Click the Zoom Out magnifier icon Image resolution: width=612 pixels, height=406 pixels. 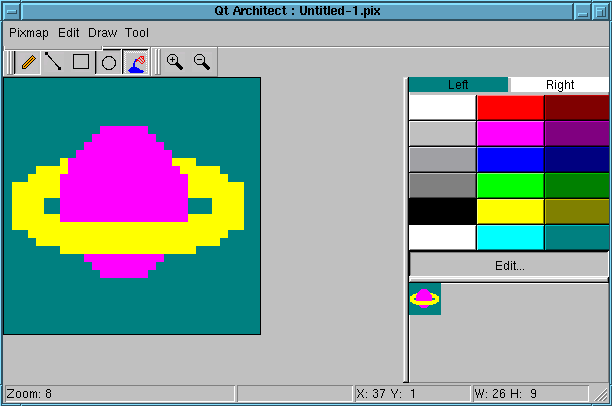point(202,62)
